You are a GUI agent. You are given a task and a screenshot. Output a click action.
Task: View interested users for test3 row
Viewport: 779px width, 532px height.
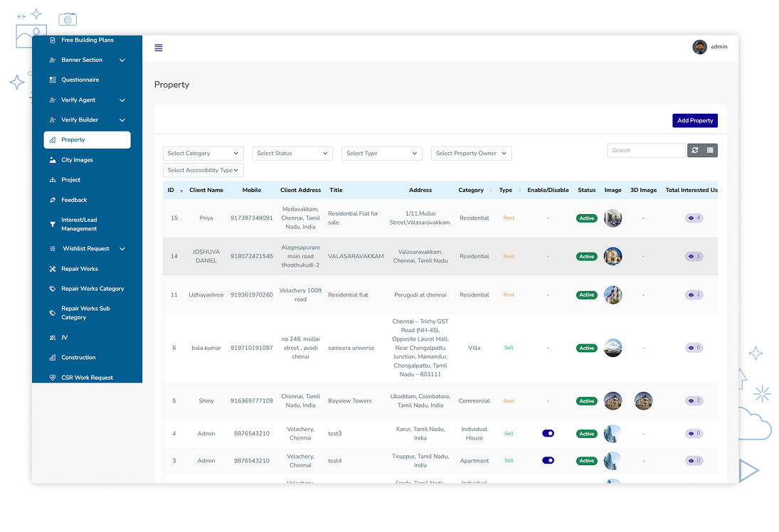(x=694, y=434)
